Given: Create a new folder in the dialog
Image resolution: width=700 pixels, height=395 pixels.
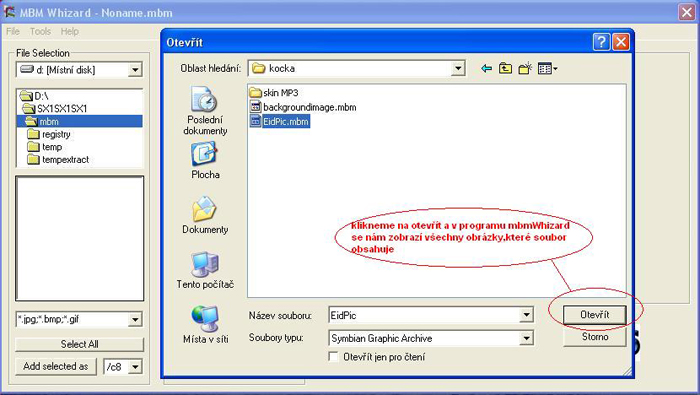Looking at the screenshot, I should (x=525, y=69).
